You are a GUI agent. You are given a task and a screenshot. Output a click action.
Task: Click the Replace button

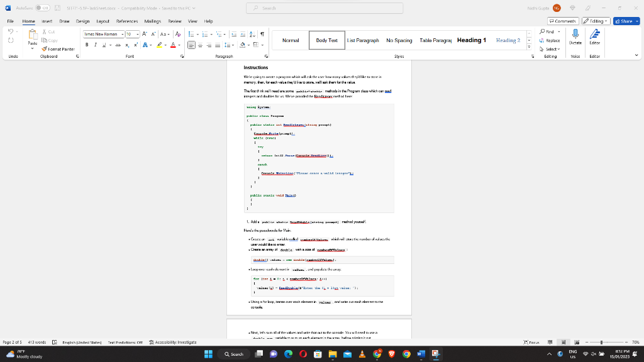550,40
